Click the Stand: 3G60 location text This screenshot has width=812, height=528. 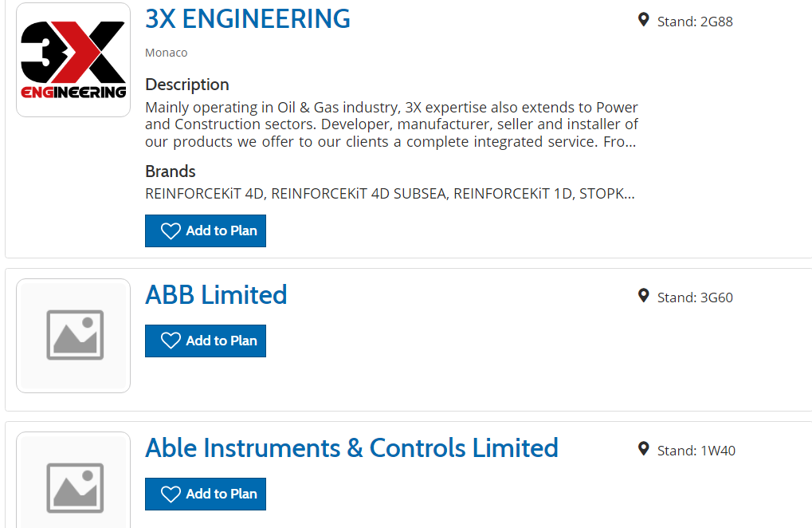tap(694, 297)
